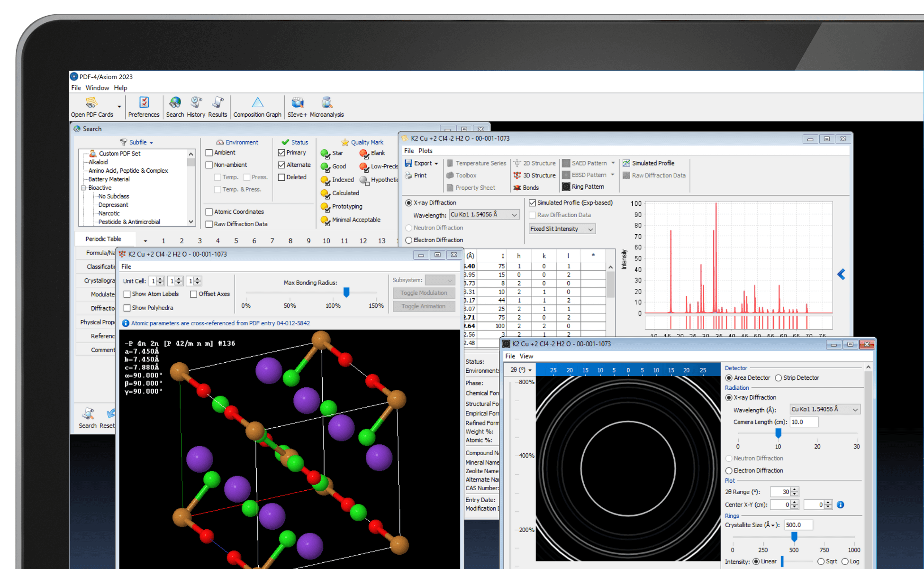Click the Composition Graph triangle icon
924x569 pixels.
tap(257, 103)
